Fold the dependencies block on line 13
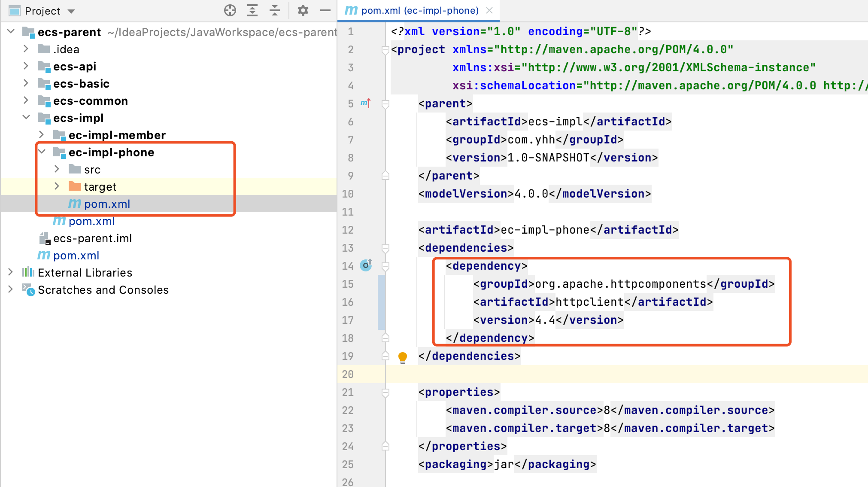The image size is (868, 487). [x=385, y=248]
